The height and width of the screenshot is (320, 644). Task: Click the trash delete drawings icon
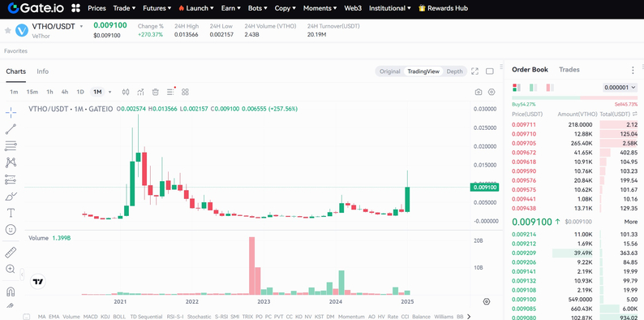tap(155, 92)
